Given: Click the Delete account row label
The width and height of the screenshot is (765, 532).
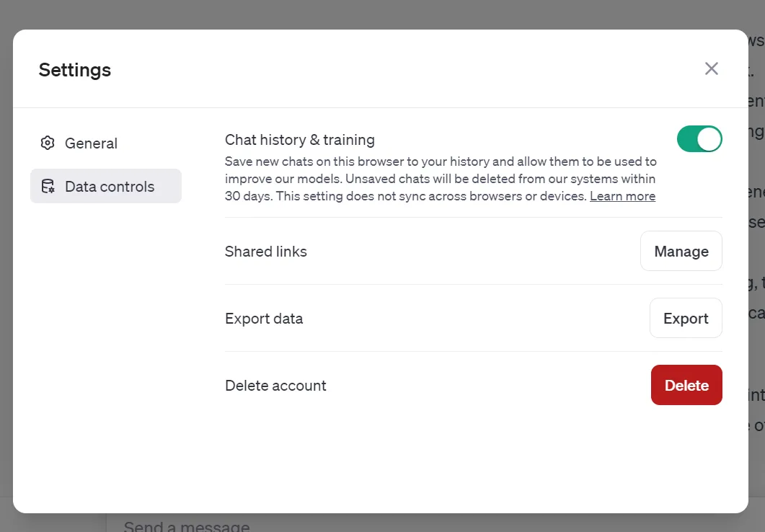Looking at the screenshot, I should [275, 386].
